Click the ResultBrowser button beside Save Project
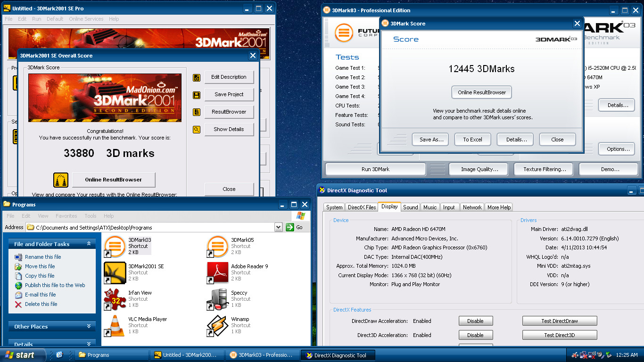The image size is (644, 362). tap(229, 112)
